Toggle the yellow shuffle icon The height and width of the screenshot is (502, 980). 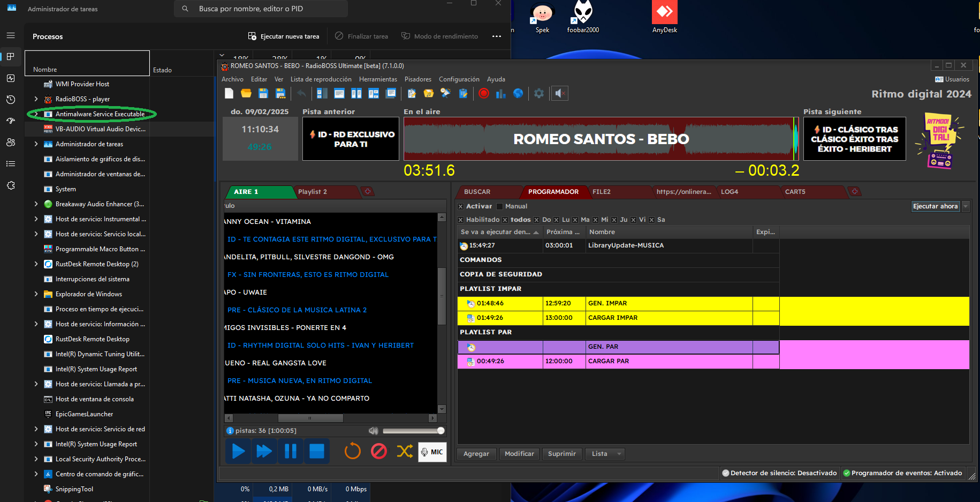coord(405,451)
